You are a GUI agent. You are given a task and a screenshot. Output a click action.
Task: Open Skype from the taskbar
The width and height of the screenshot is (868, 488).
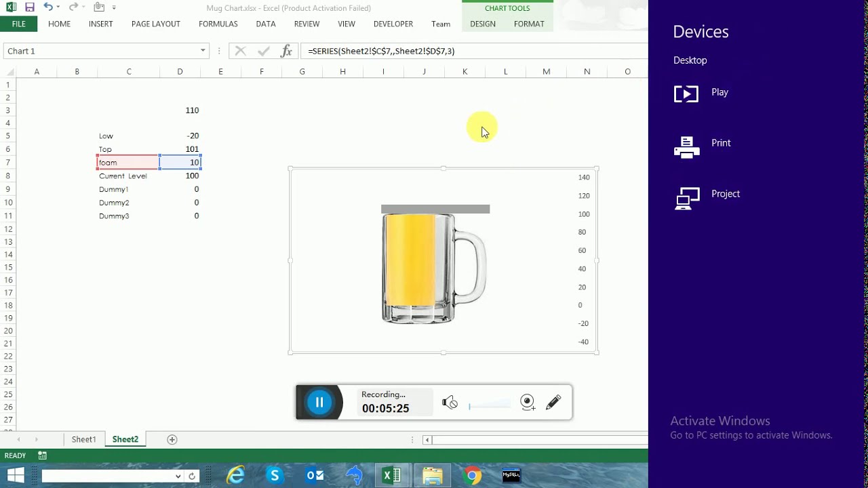coord(275,476)
